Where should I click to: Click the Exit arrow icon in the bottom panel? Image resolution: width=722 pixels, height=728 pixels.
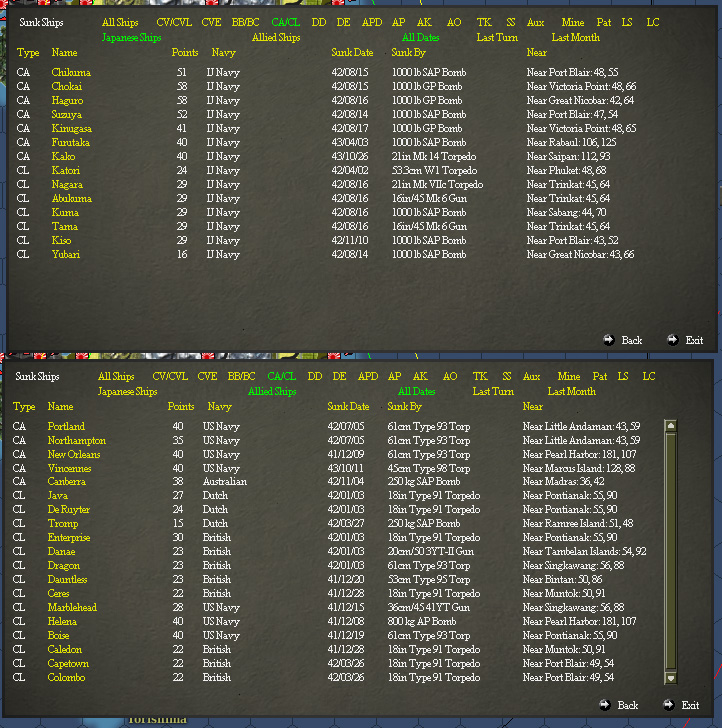point(668,705)
